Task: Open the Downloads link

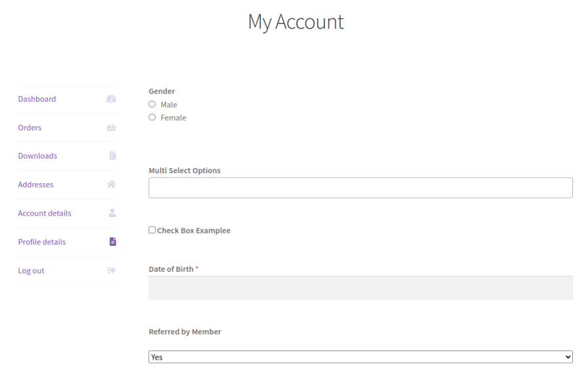Action: click(38, 156)
